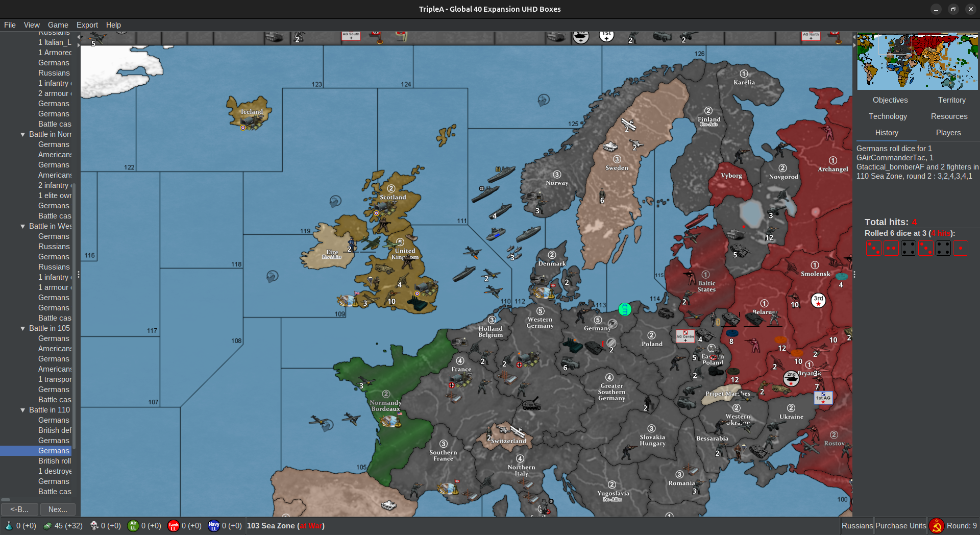The height and width of the screenshot is (535, 980).
Task: Click the flask technology tokens icon in status bar
Action: (x=9, y=526)
